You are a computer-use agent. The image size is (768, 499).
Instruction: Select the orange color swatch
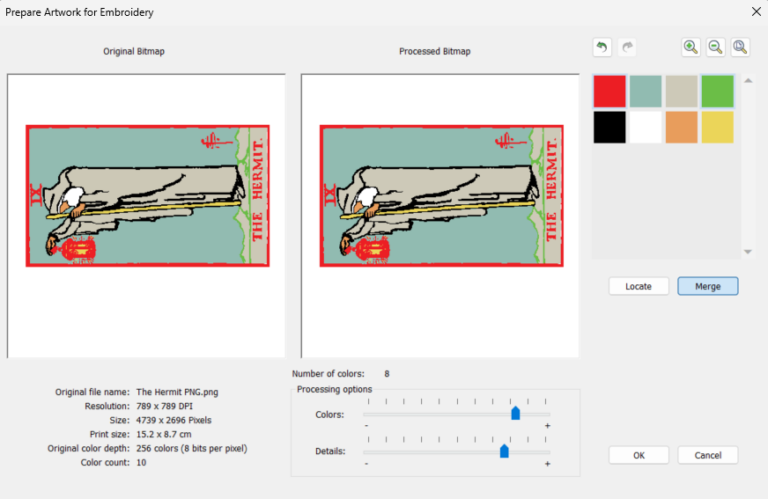(x=681, y=127)
